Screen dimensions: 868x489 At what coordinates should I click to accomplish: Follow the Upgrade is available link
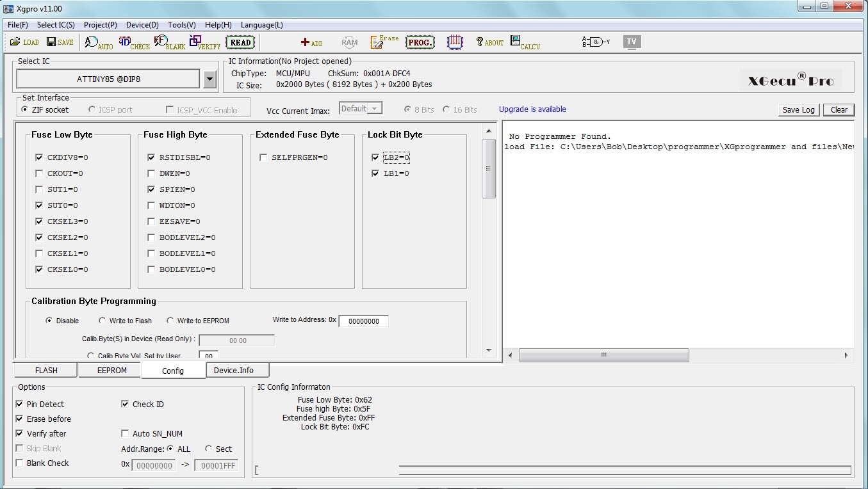532,109
